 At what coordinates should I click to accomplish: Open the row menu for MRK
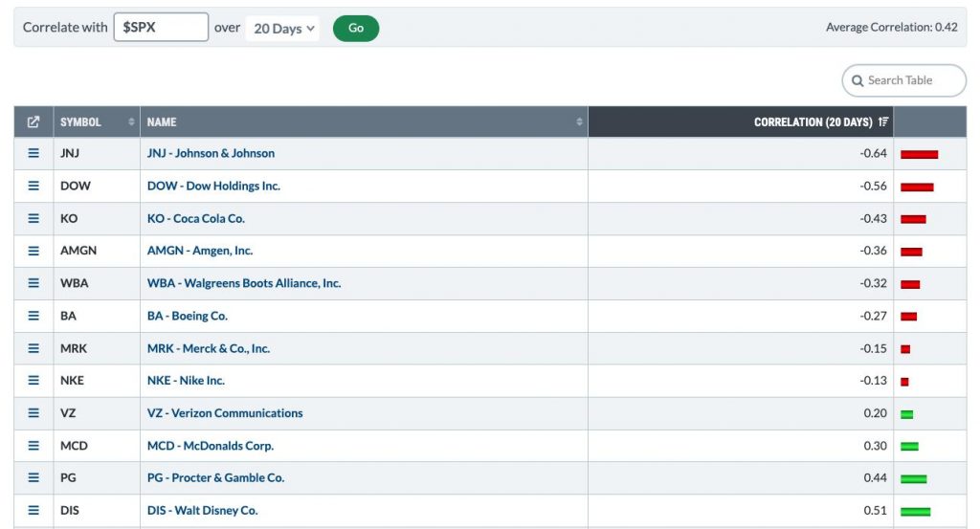coord(33,348)
